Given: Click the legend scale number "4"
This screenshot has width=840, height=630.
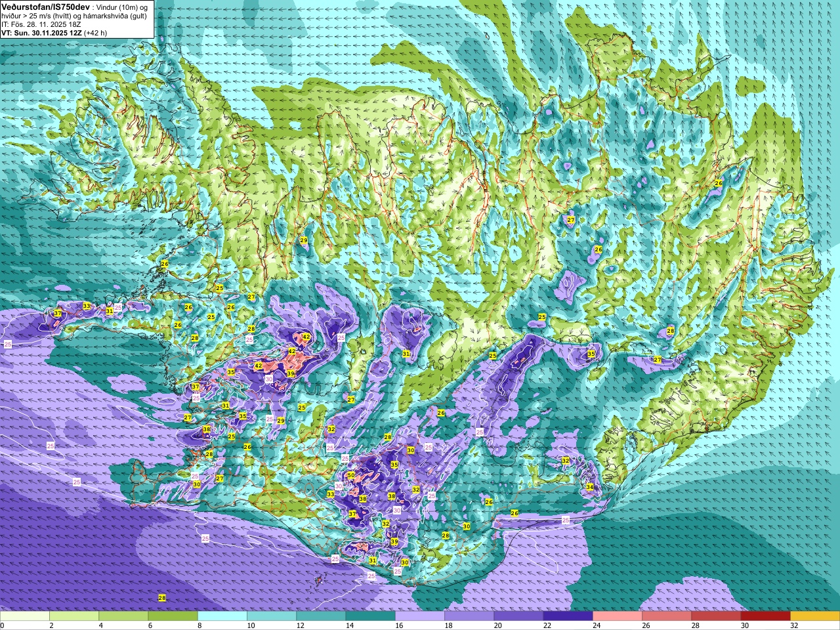Looking at the screenshot, I should click(100, 626).
